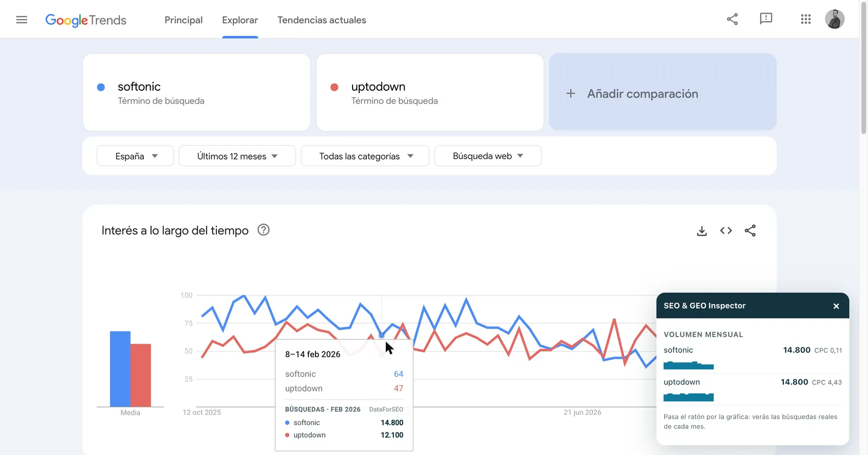Screen dimensions: 868x455
Task: Open the hamburger main menu
Action: [x=22, y=20]
